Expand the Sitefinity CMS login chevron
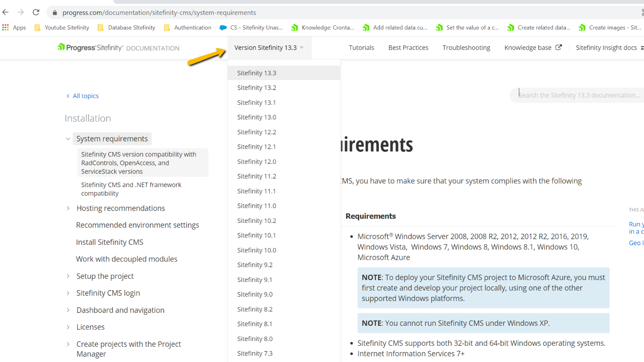The width and height of the screenshot is (644, 362). coord(68,293)
